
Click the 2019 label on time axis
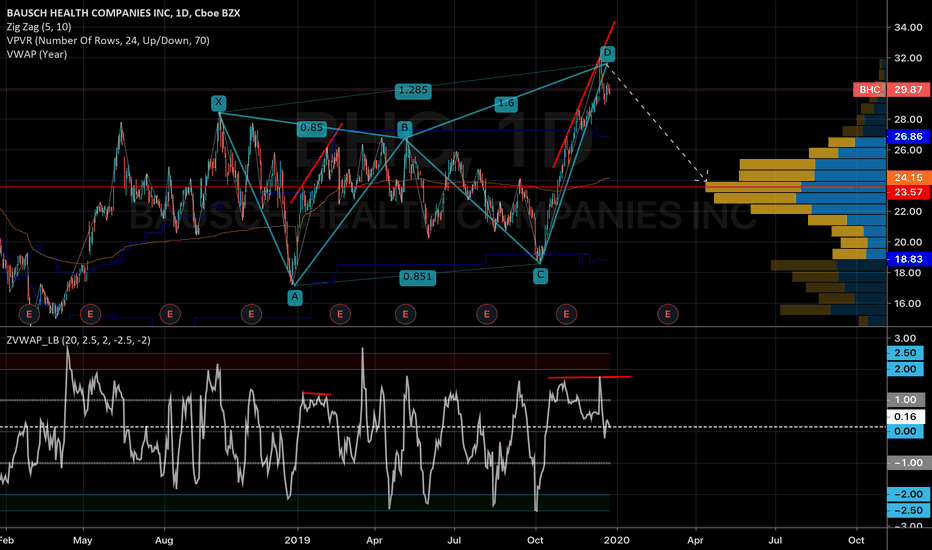(x=297, y=540)
